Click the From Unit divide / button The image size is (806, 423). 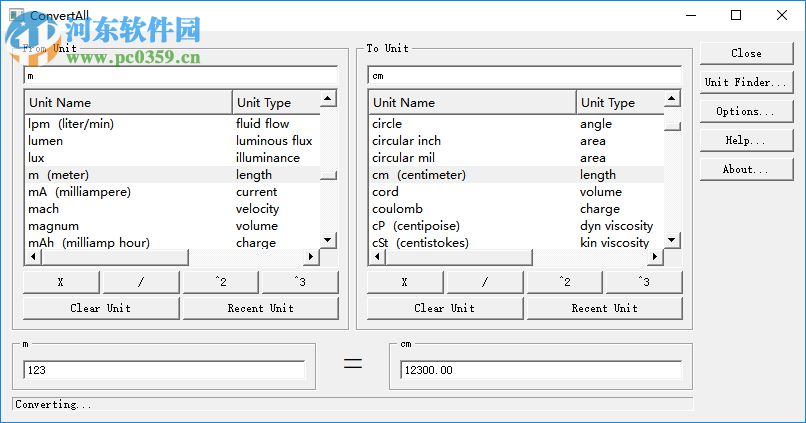tap(141, 282)
